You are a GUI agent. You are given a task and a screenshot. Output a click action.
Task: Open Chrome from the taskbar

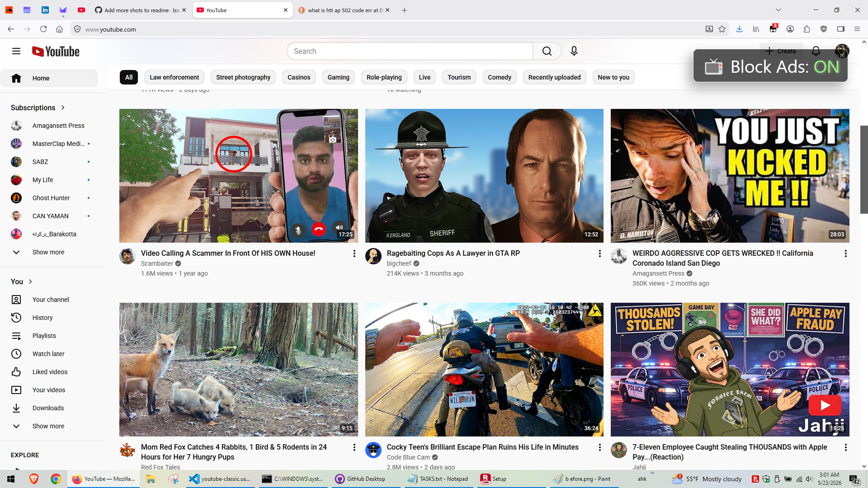pyautogui.click(x=56, y=479)
